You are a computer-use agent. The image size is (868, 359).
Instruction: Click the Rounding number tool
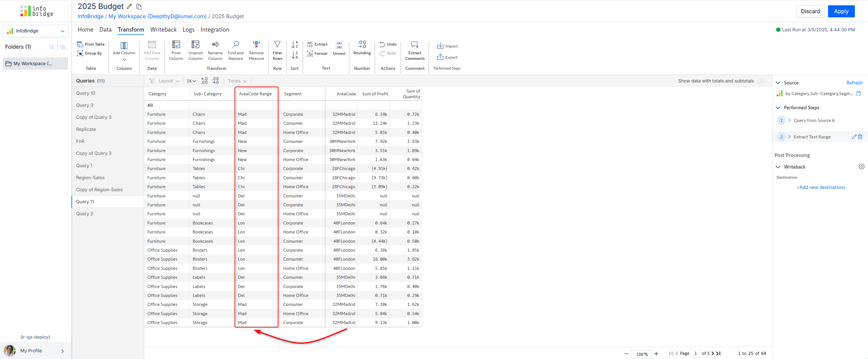click(x=362, y=45)
